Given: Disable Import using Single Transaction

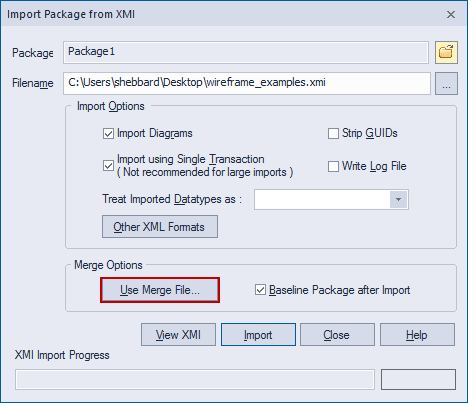Looking at the screenshot, I should click(x=108, y=166).
